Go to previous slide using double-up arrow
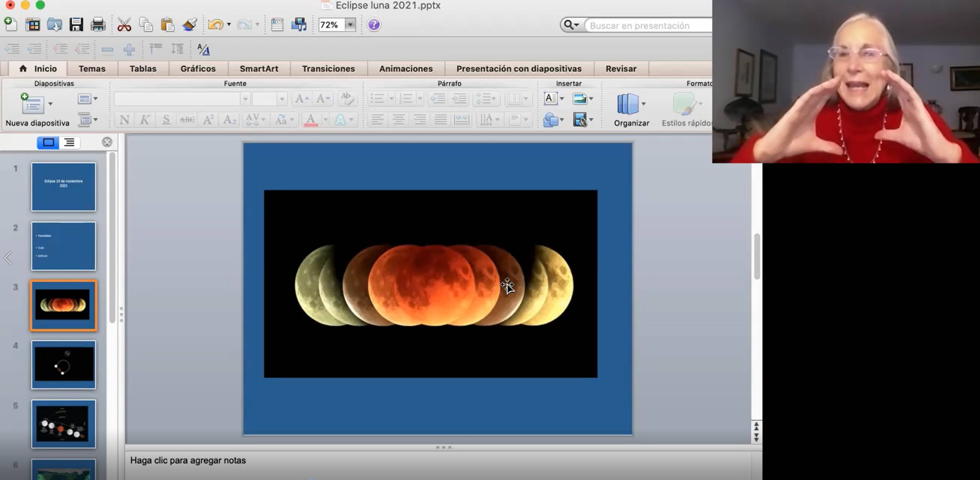 (756, 427)
